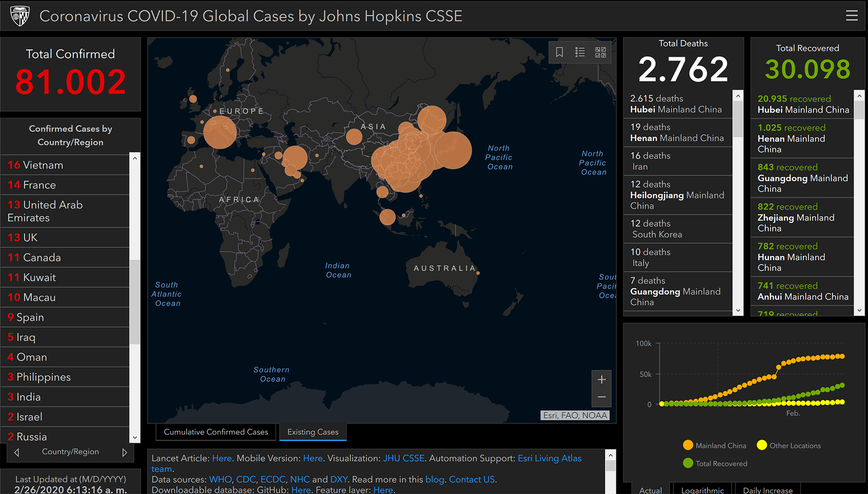
Task: Open the ECDC data source link
Action: pyautogui.click(x=273, y=479)
